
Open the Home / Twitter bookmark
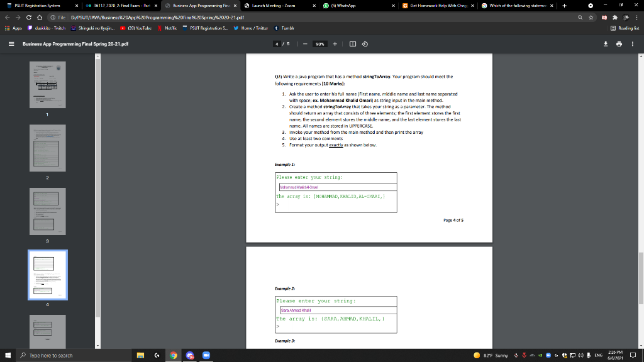click(x=252, y=28)
